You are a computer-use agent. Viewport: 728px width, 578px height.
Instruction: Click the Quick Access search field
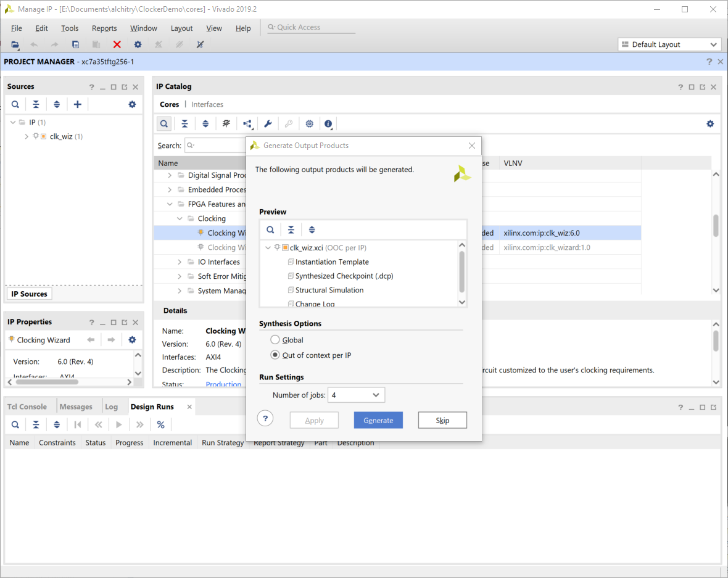(x=311, y=27)
